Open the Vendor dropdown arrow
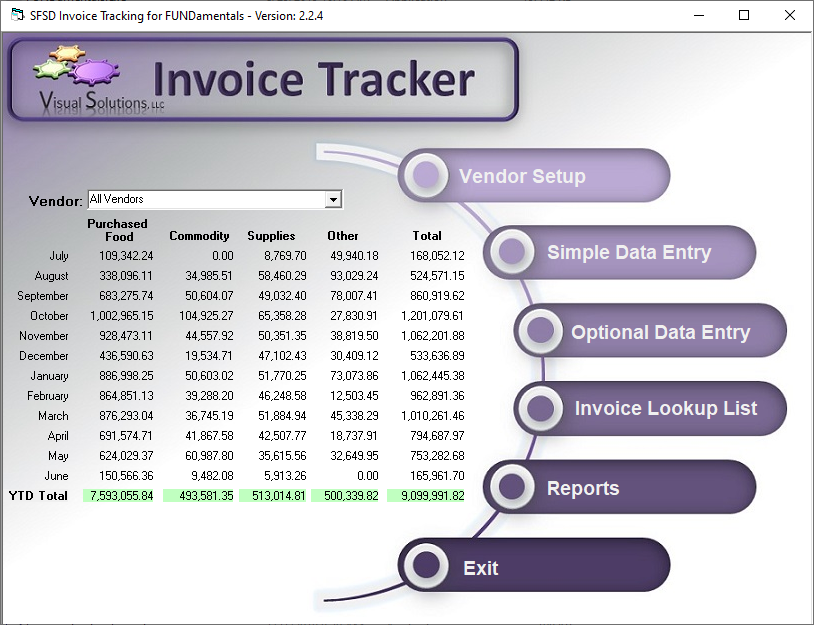The width and height of the screenshot is (814, 625). pos(333,200)
